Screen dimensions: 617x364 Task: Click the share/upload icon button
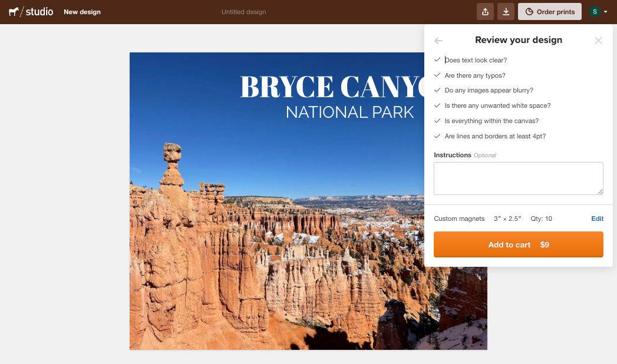(x=485, y=12)
